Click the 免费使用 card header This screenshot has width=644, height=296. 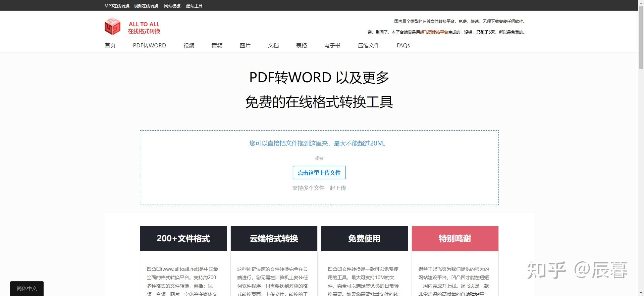[365, 239]
